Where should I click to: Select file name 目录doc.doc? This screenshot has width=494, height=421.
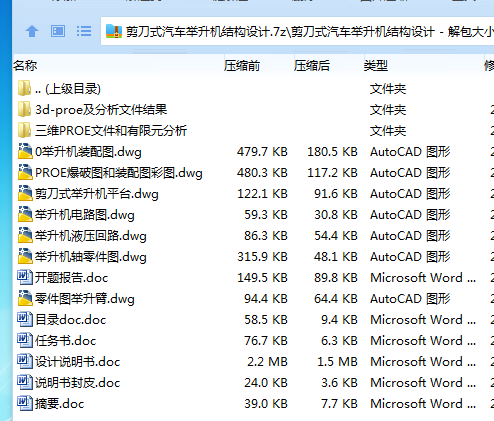(71, 320)
